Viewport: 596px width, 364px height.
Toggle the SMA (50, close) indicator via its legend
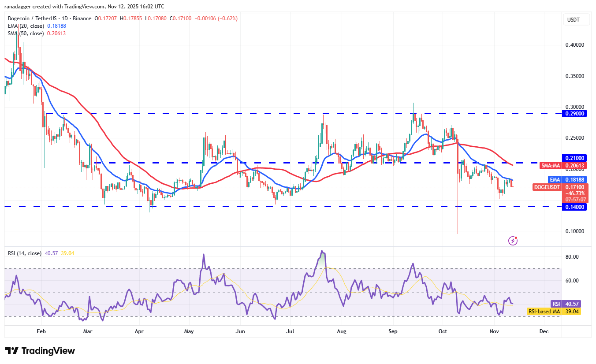point(26,33)
